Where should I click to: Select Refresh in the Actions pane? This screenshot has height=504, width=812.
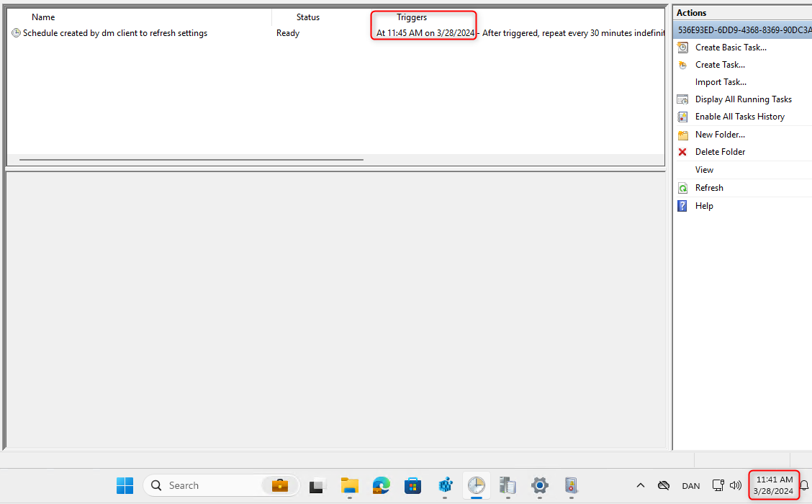pyautogui.click(x=709, y=188)
